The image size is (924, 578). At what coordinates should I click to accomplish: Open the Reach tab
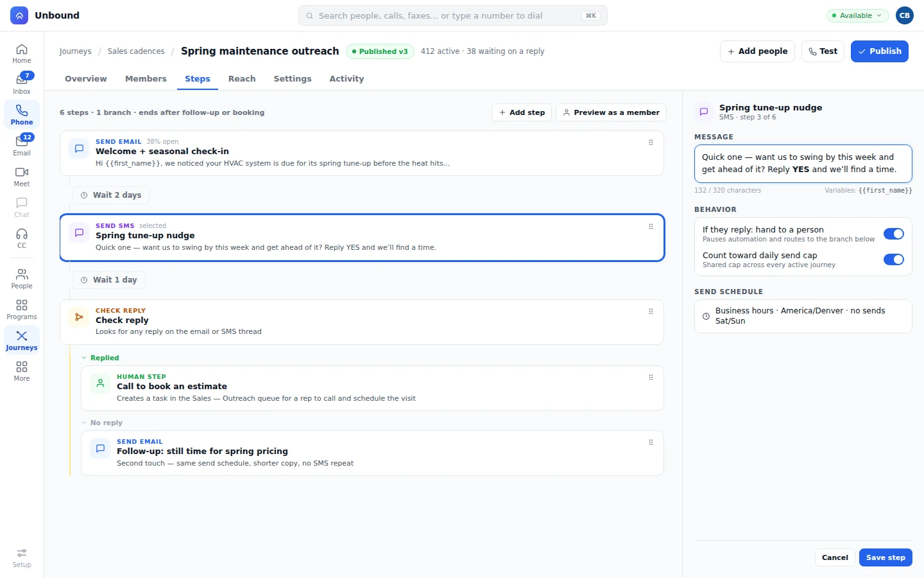(x=242, y=79)
